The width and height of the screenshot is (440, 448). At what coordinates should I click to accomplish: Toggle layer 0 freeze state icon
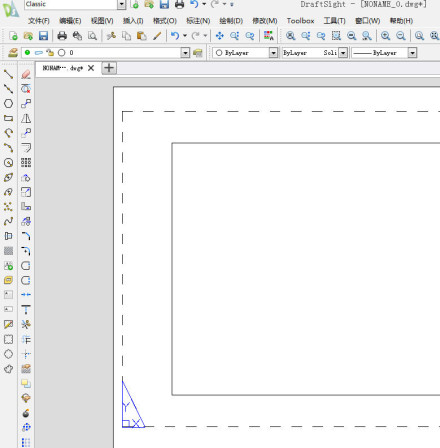click(x=39, y=53)
